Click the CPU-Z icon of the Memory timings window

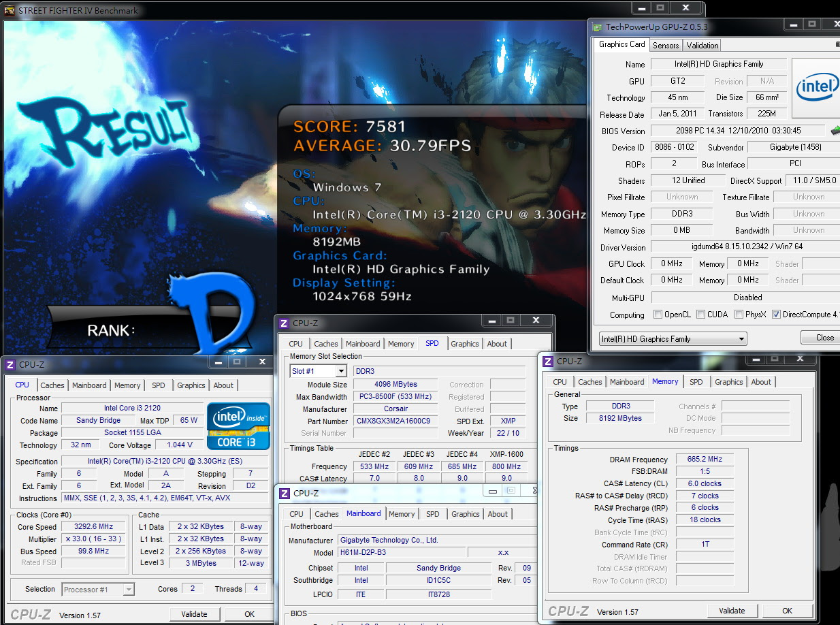(x=547, y=362)
